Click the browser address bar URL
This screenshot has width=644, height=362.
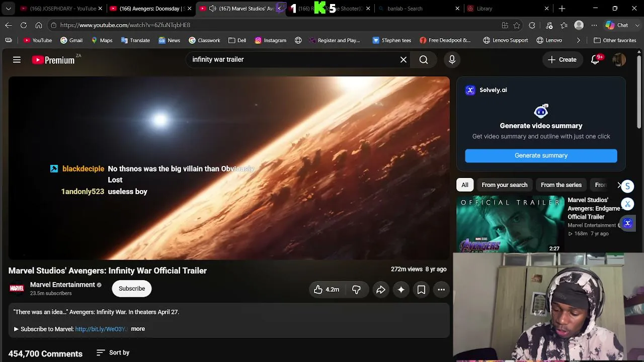coord(125,25)
